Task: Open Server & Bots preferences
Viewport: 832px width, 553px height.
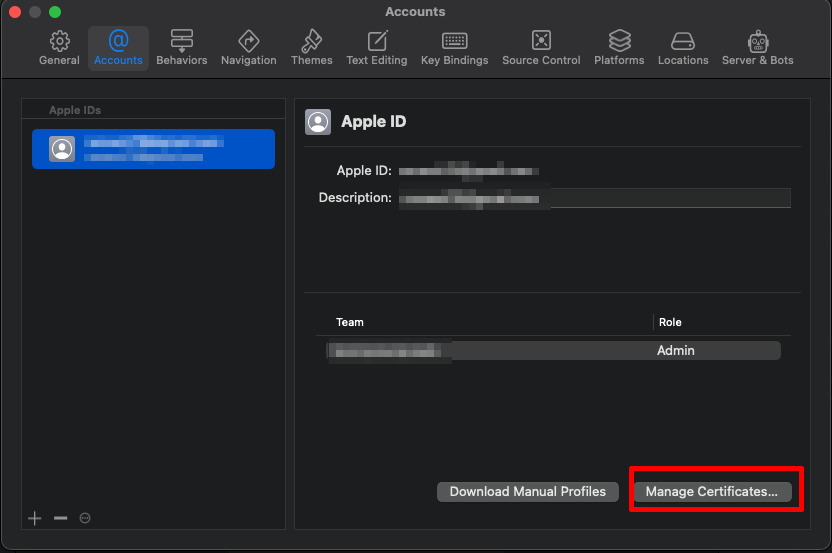Action: (757, 48)
